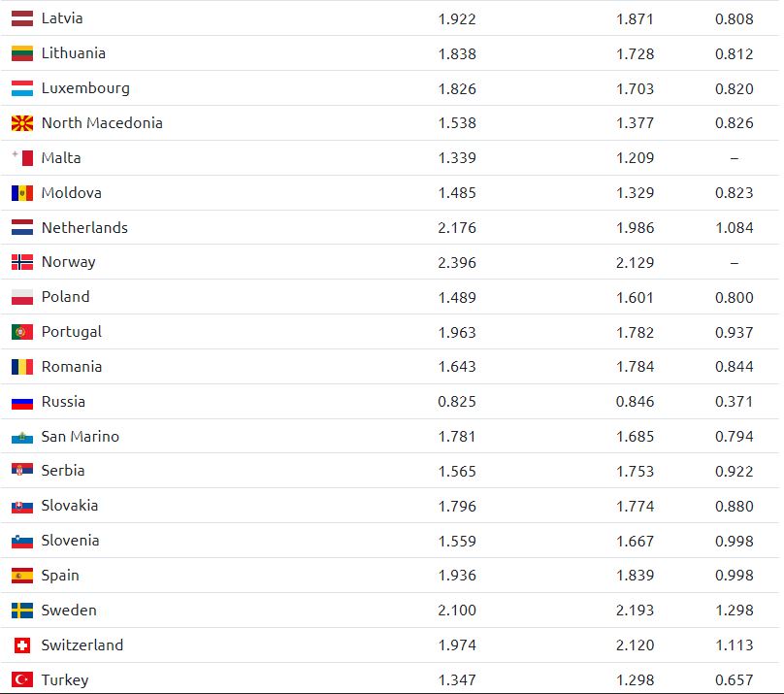Click the Spain flag icon
The width and height of the screenshot is (784, 694).
tap(22, 576)
